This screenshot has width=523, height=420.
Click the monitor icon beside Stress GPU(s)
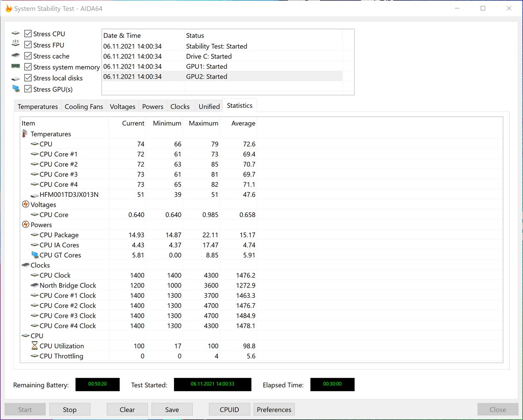pyautogui.click(x=16, y=88)
